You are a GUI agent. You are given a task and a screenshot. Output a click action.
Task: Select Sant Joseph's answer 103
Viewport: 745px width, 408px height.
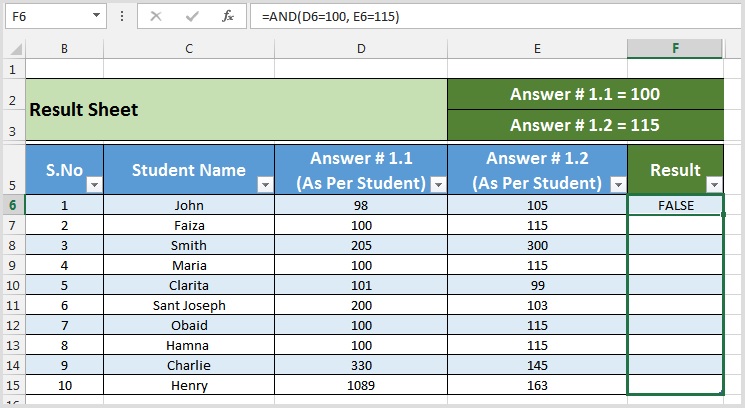[x=537, y=305]
